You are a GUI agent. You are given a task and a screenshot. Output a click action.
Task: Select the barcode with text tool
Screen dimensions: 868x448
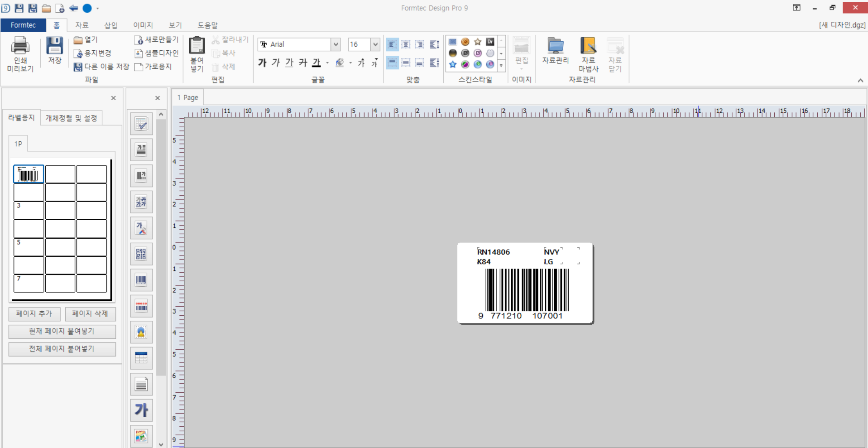pyautogui.click(x=141, y=176)
